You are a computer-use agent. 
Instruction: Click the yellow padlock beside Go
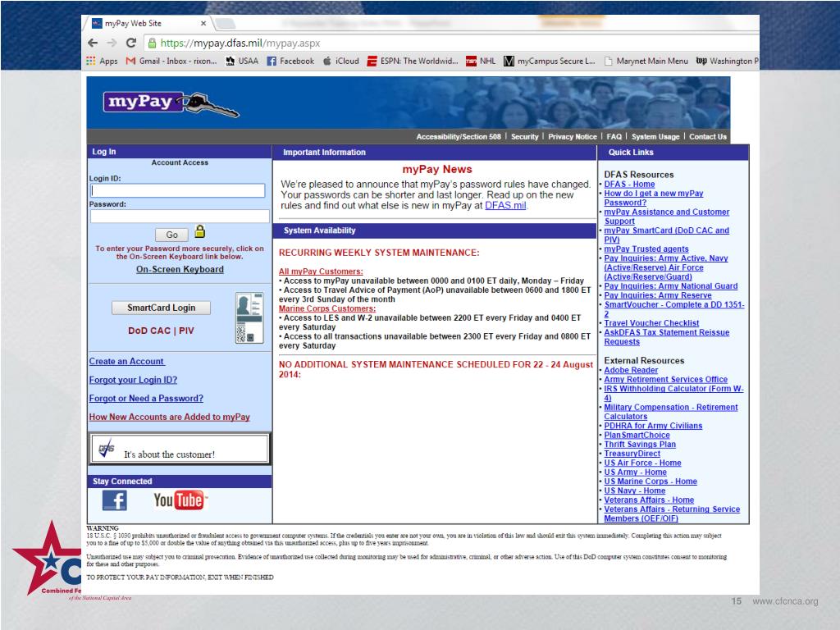pos(200,231)
